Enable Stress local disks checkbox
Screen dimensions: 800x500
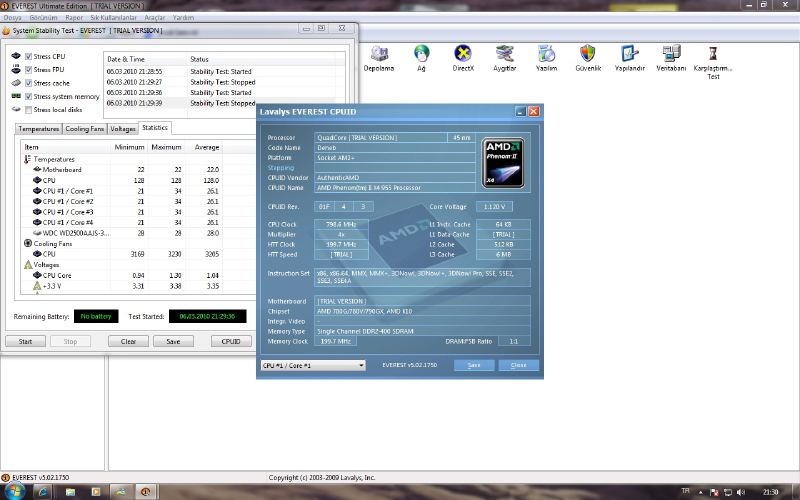click(x=29, y=110)
